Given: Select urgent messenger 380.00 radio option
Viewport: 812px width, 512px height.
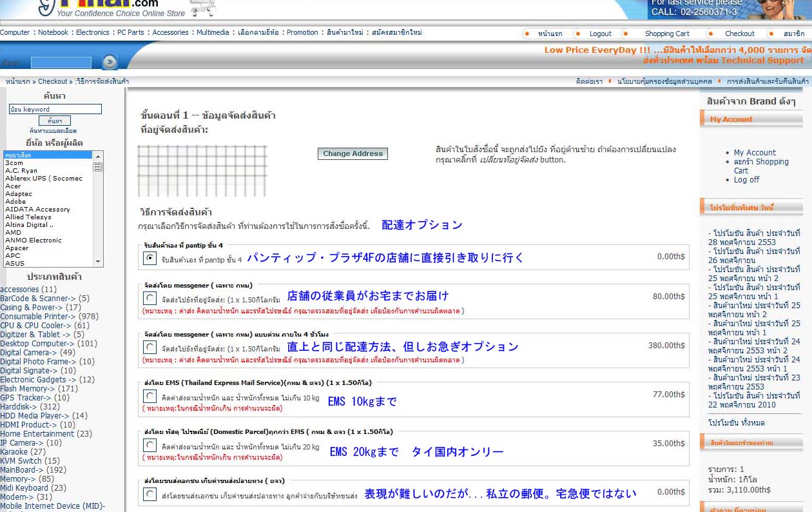Looking at the screenshot, I should coord(150,347).
